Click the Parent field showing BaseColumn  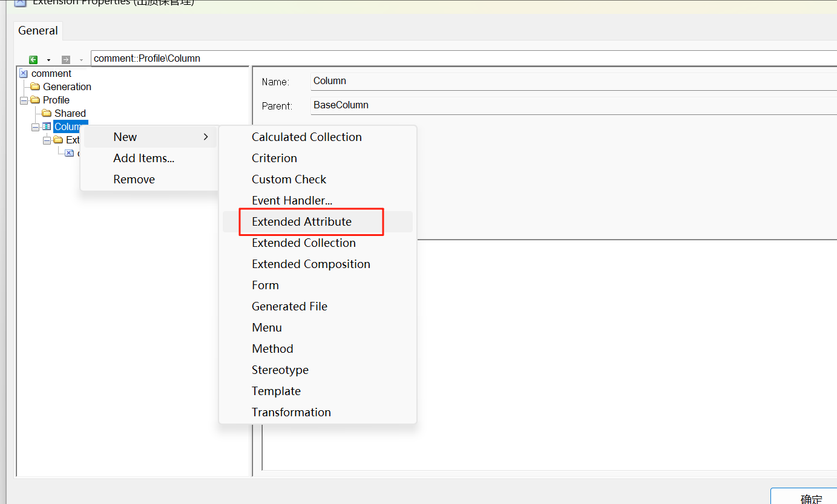pos(424,105)
